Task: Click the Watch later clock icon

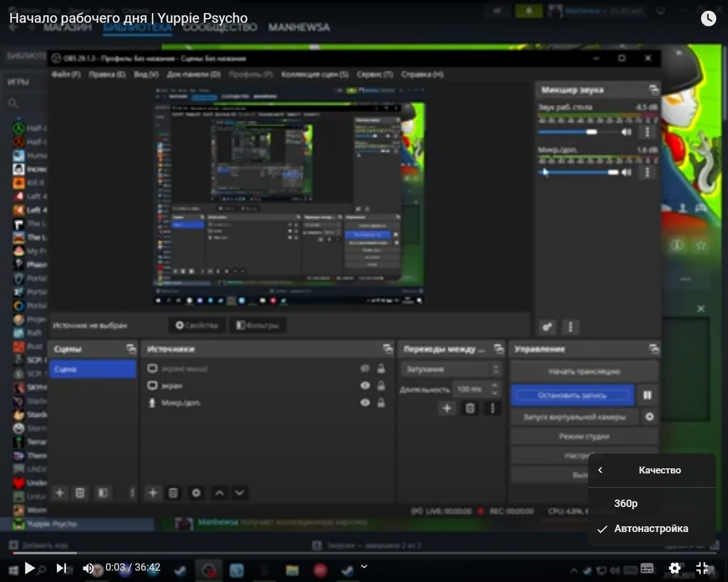Action: coord(708,19)
